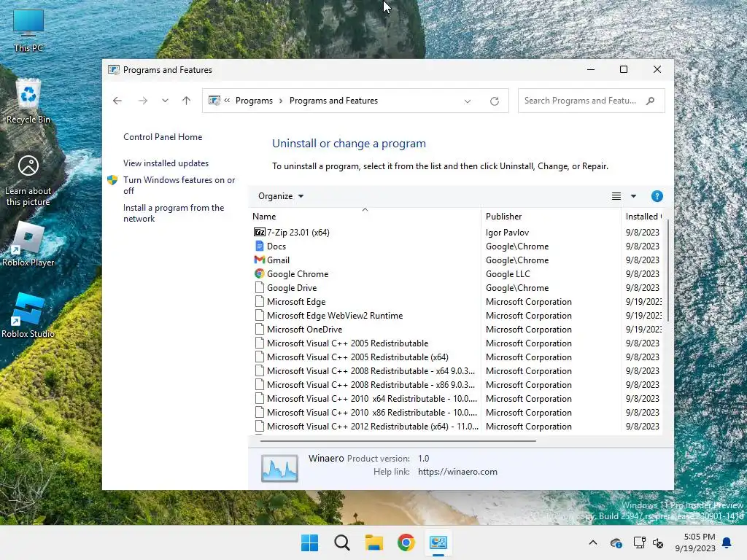The width and height of the screenshot is (747, 560).
Task: Click the search magnifier icon
Action: (650, 101)
